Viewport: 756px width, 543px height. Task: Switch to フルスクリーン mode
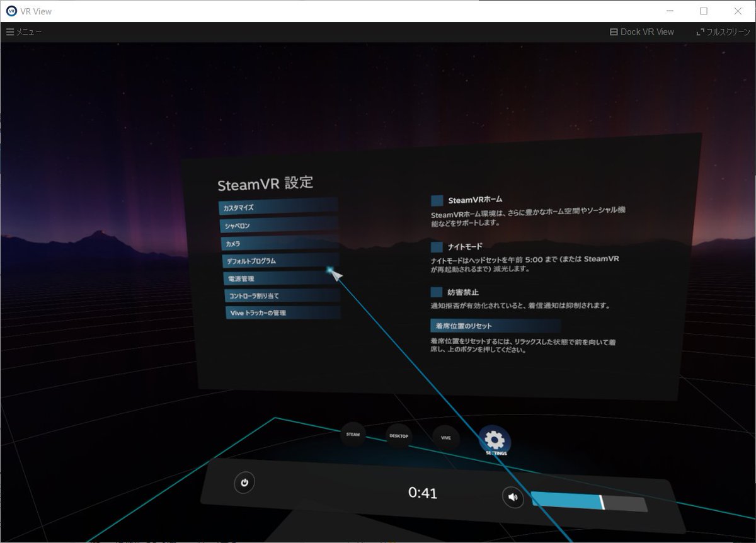pos(723,31)
